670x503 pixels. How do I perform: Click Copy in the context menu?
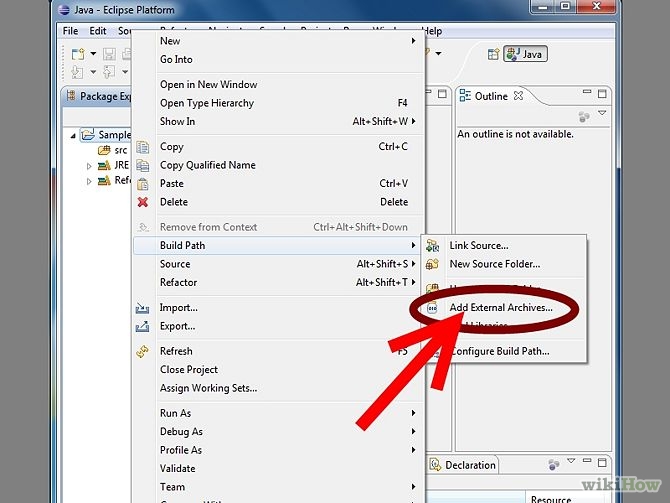279,147
